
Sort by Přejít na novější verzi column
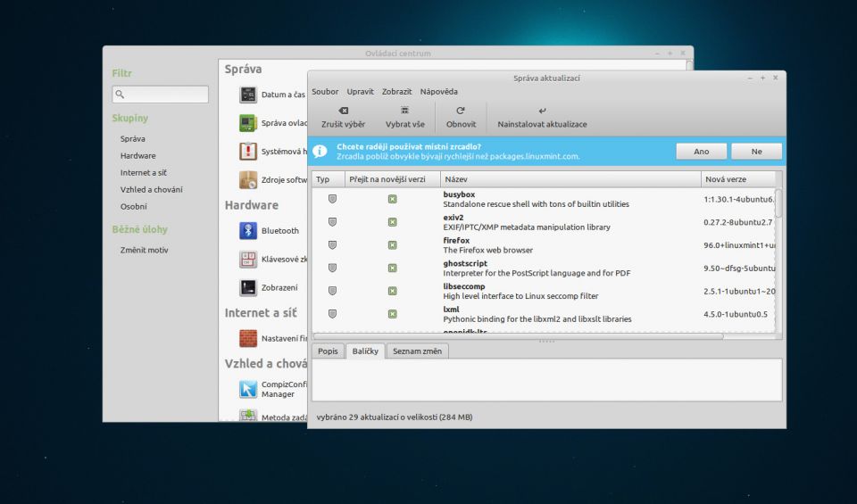393,179
